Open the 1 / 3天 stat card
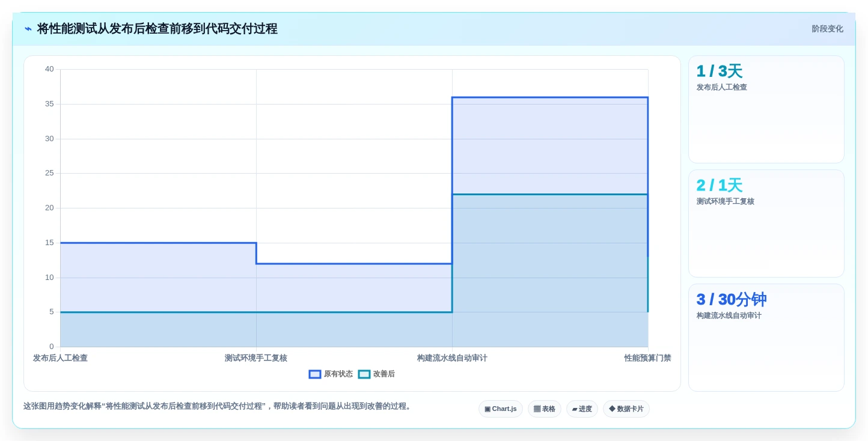This screenshot has height=441, width=868. click(x=766, y=109)
